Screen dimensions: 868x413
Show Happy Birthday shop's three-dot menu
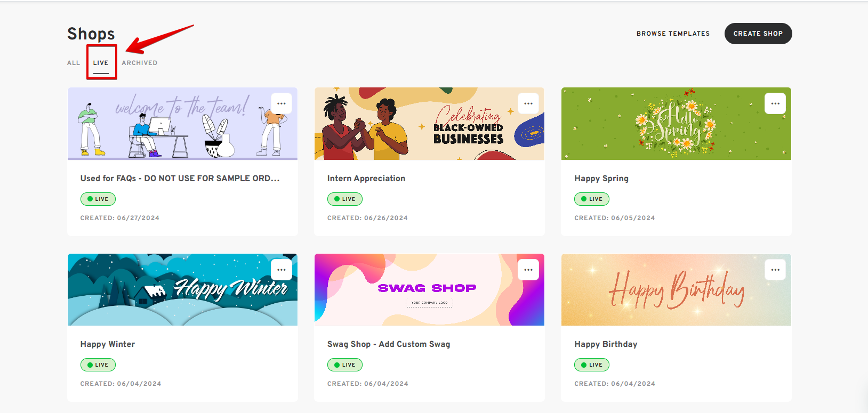(x=775, y=270)
